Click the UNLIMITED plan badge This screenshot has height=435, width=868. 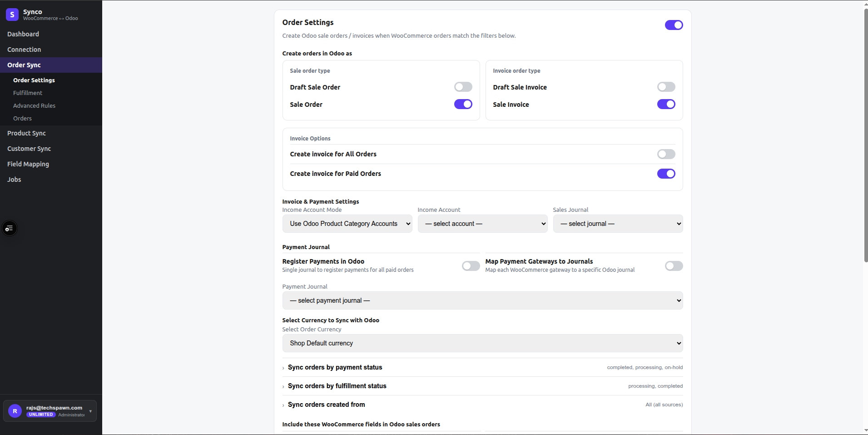[x=41, y=415]
